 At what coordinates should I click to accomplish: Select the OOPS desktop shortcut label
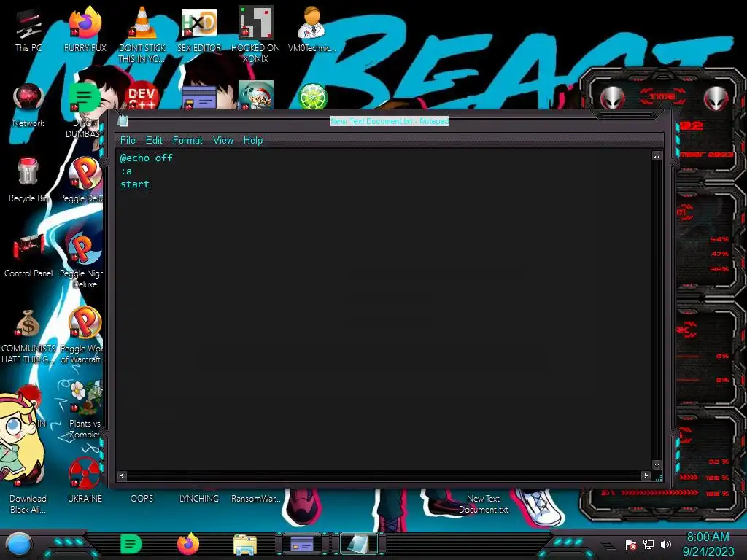pos(142,499)
